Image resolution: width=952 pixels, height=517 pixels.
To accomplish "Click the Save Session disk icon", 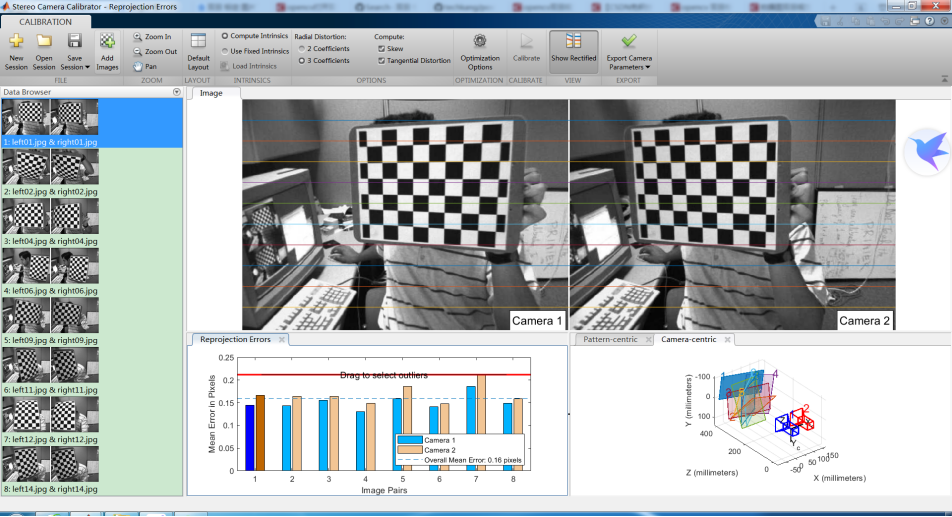I will [75, 42].
